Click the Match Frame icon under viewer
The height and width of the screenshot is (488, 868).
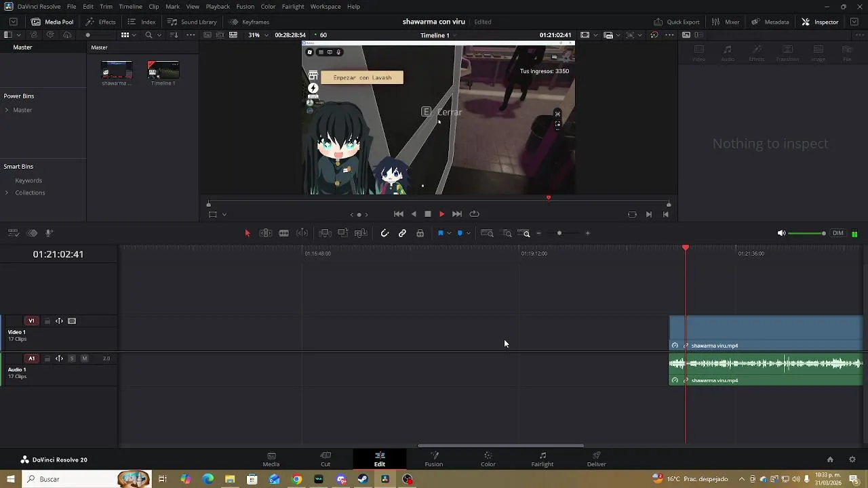coord(632,214)
